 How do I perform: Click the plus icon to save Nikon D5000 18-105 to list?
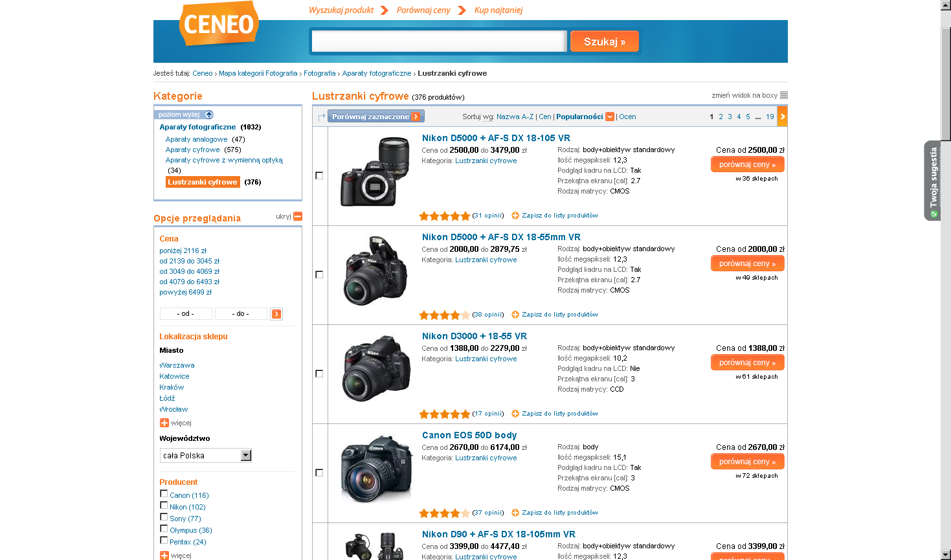pos(515,216)
